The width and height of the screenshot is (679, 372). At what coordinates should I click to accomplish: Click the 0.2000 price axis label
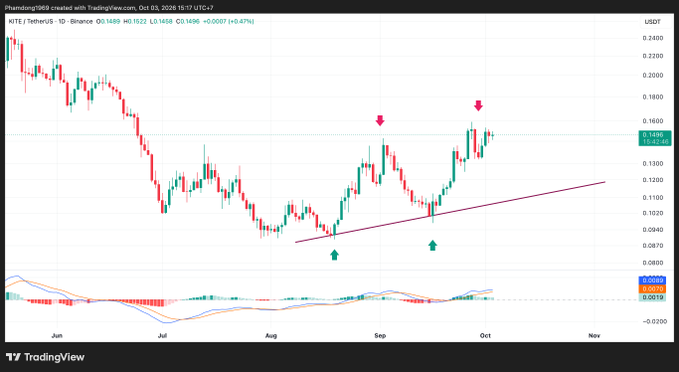click(653, 75)
